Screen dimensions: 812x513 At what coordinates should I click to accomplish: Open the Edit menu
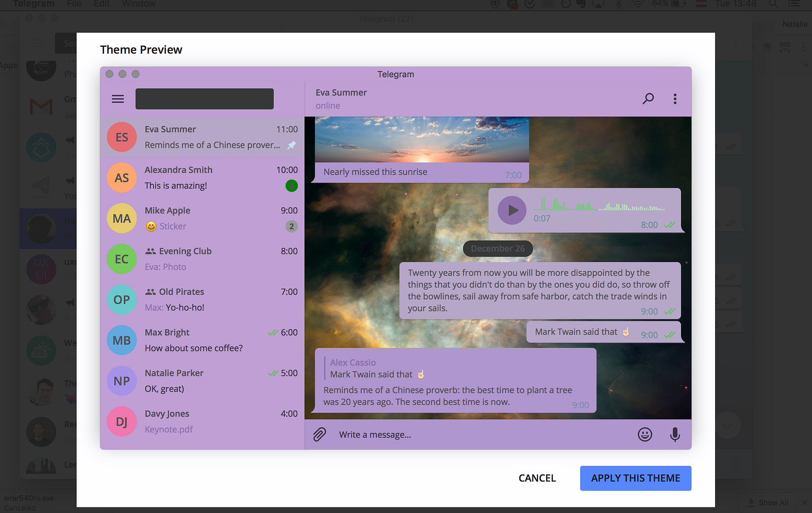tap(101, 4)
